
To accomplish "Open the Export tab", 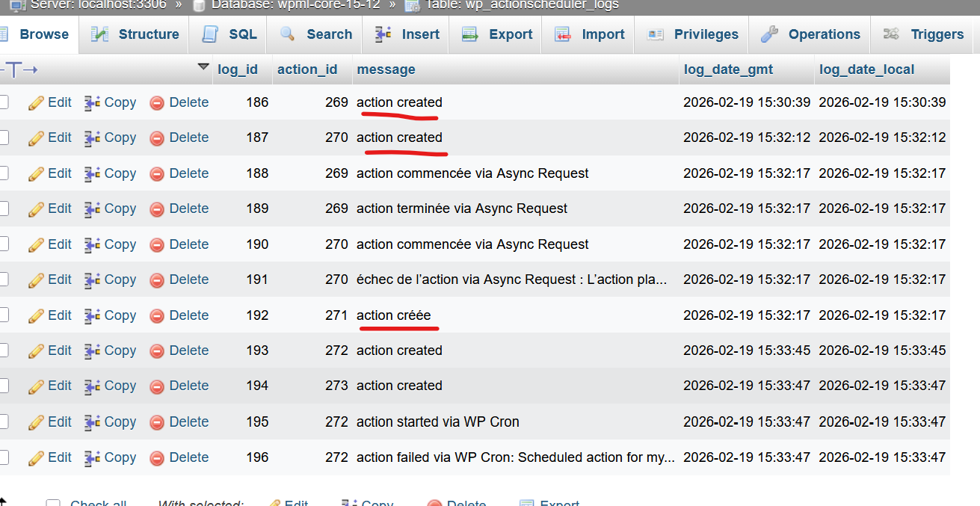I will 496,34.
